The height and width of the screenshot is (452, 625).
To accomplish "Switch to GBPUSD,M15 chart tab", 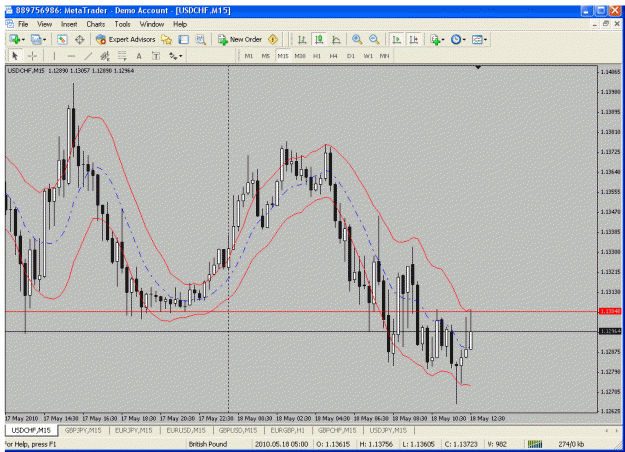I will (238, 430).
